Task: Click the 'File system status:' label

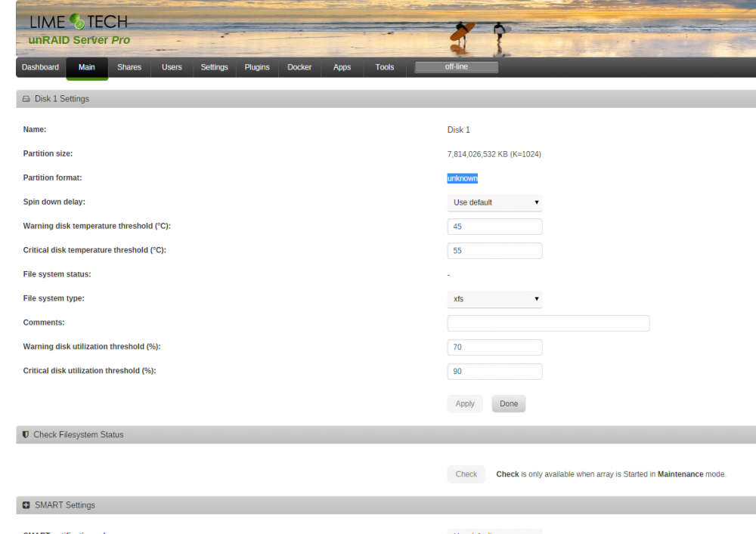Action: pos(57,274)
